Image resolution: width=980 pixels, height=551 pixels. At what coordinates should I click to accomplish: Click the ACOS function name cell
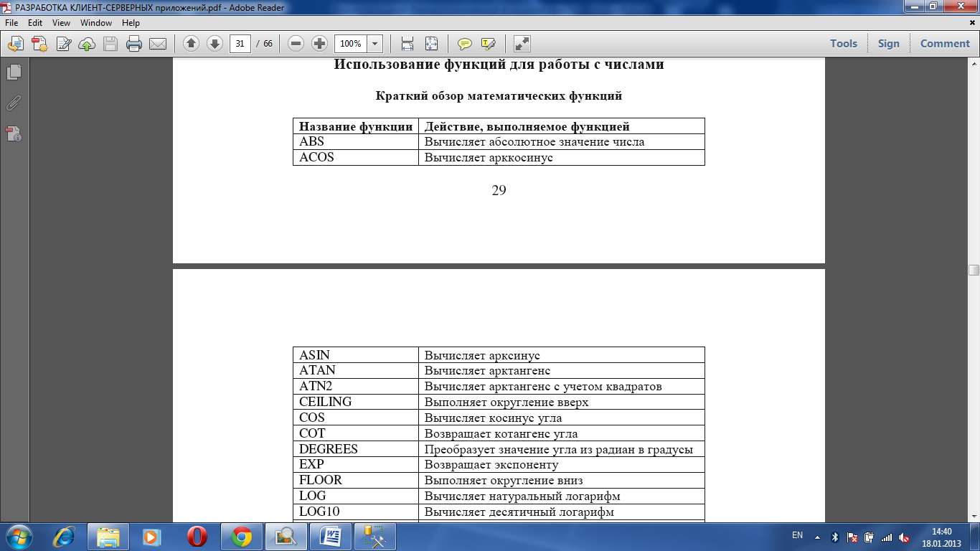pos(356,157)
